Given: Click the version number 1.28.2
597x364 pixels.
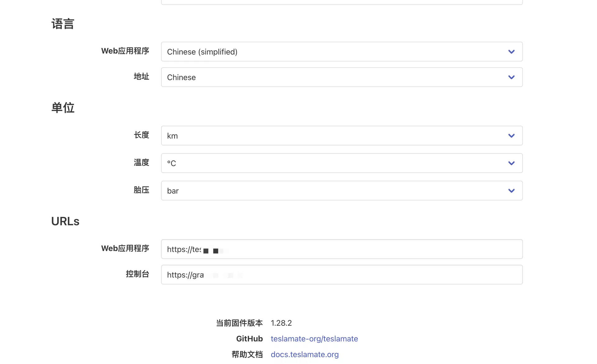Looking at the screenshot, I should [281, 323].
